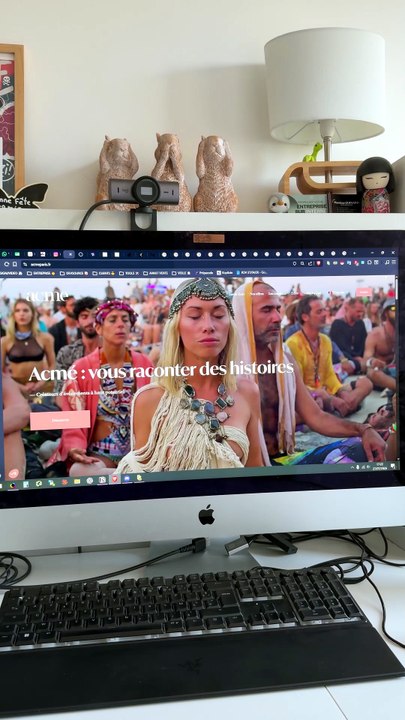
Task: Close the active browser tab
Action: [x=70, y=254]
